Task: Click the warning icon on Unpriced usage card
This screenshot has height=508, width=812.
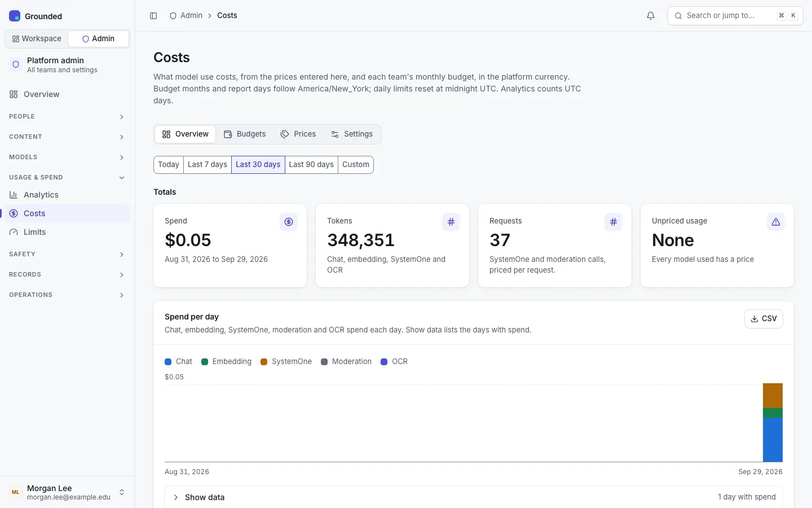Action: (776, 222)
